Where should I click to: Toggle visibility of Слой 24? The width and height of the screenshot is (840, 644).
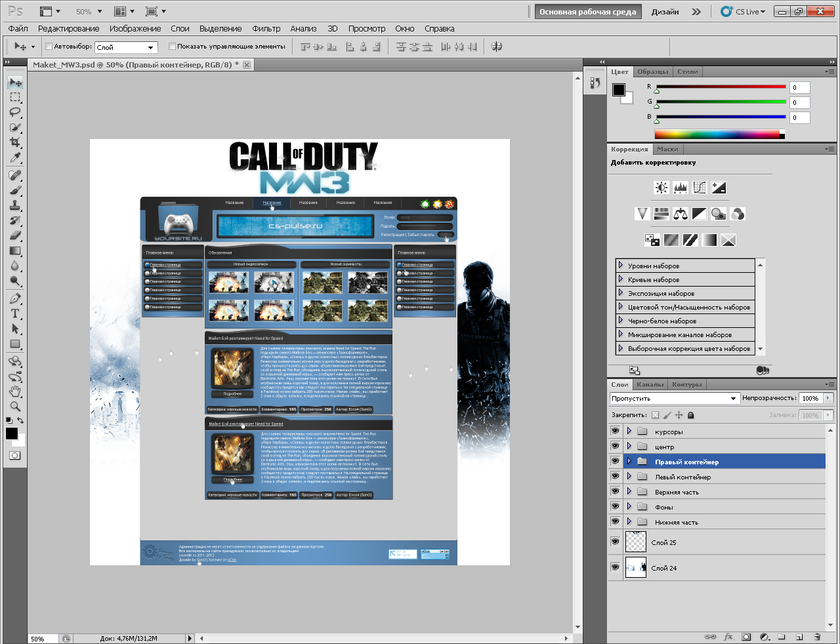point(615,567)
